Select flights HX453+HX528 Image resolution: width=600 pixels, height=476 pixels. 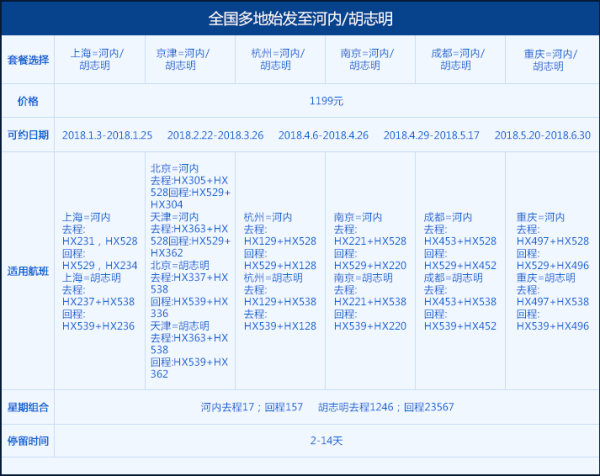tap(460, 241)
